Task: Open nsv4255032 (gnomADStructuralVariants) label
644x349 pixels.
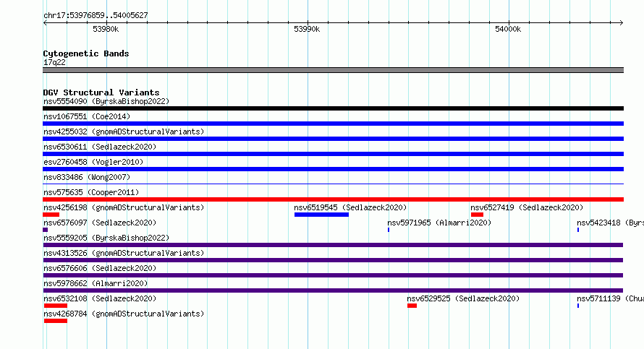Action: (x=124, y=132)
